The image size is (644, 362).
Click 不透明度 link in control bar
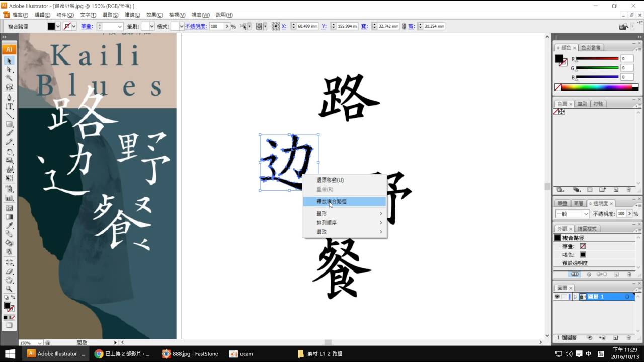coord(195,26)
